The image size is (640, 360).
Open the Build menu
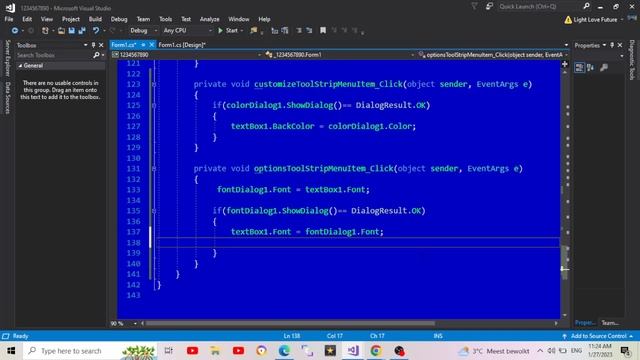pyautogui.click(x=95, y=19)
